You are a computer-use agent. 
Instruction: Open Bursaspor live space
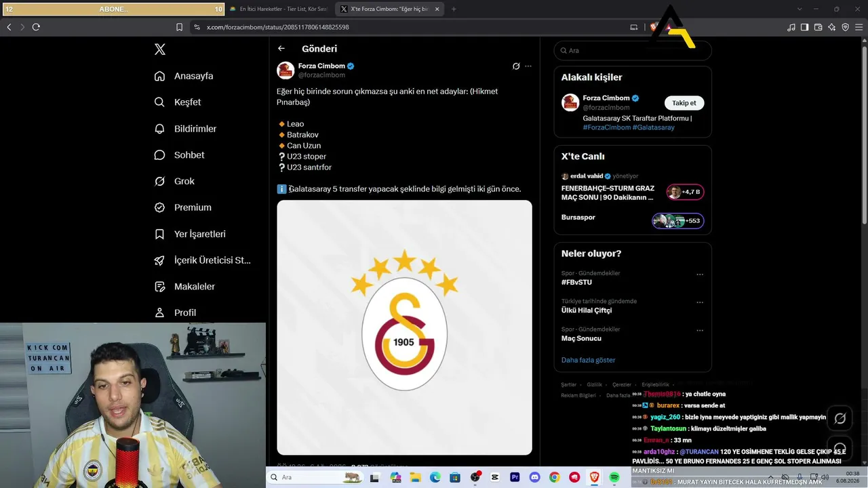coord(633,220)
